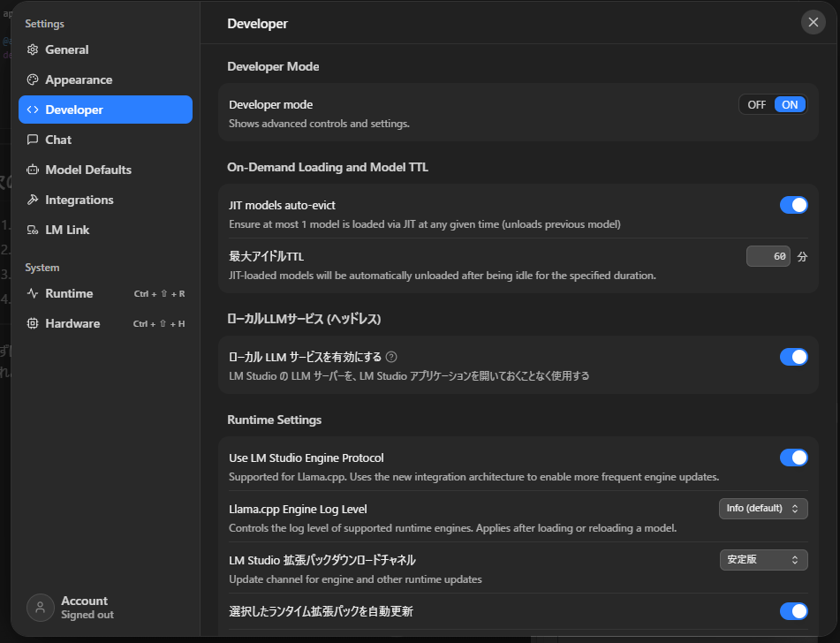Set Developer mode to OFF
Screen dimensions: 840x643
point(756,105)
